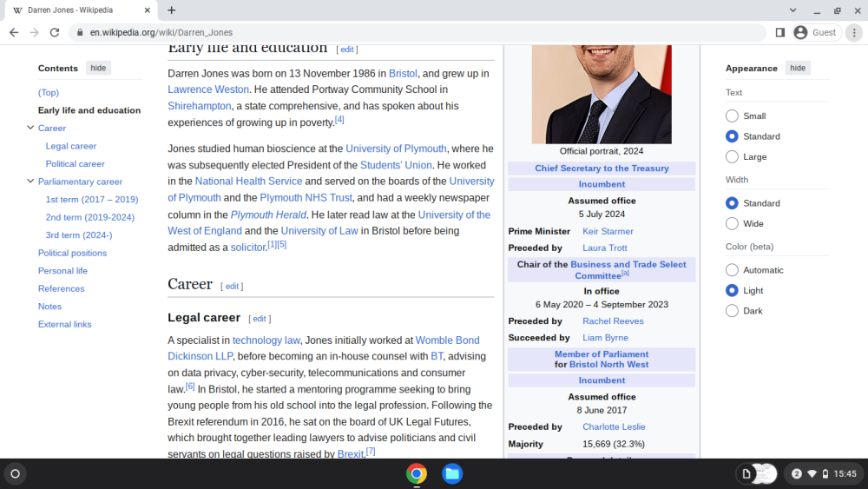868x489 pixels.
Task: Open Personal life in Contents
Action: coord(62,270)
